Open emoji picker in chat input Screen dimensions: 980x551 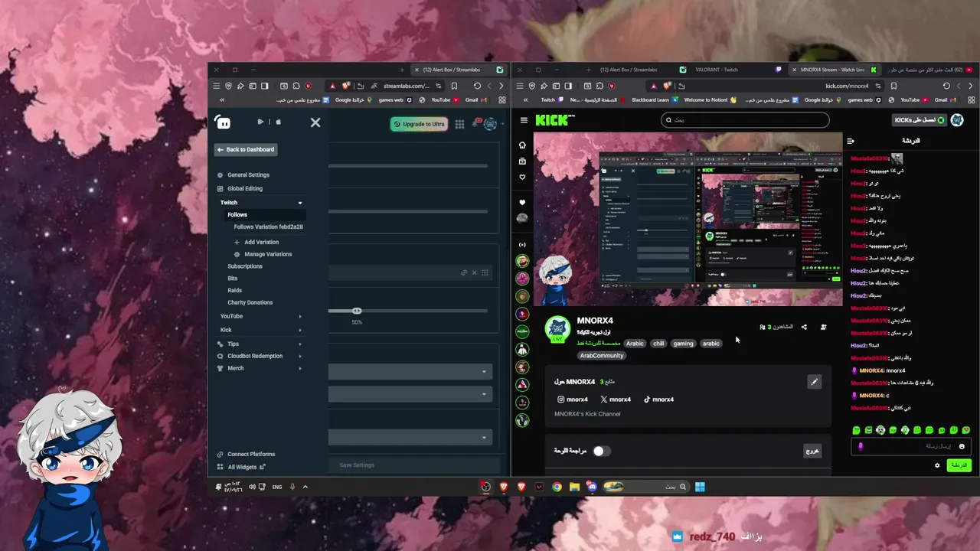[962, 447]
